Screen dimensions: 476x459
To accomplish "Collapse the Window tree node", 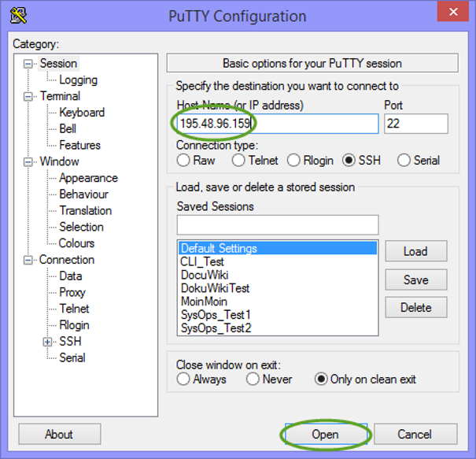I will click(28, 162).
